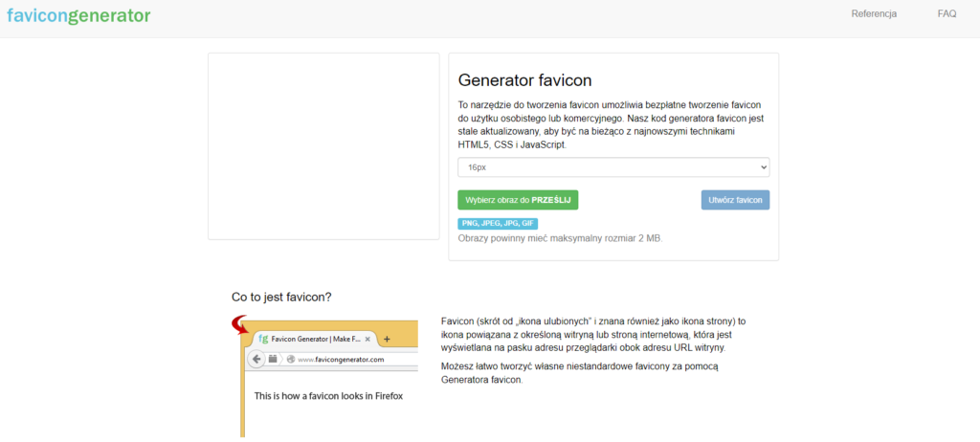Click the 'Co to jest favicon?' heading
The height and width of the screenshot is (442, 980).
click(x=281, y=297)
